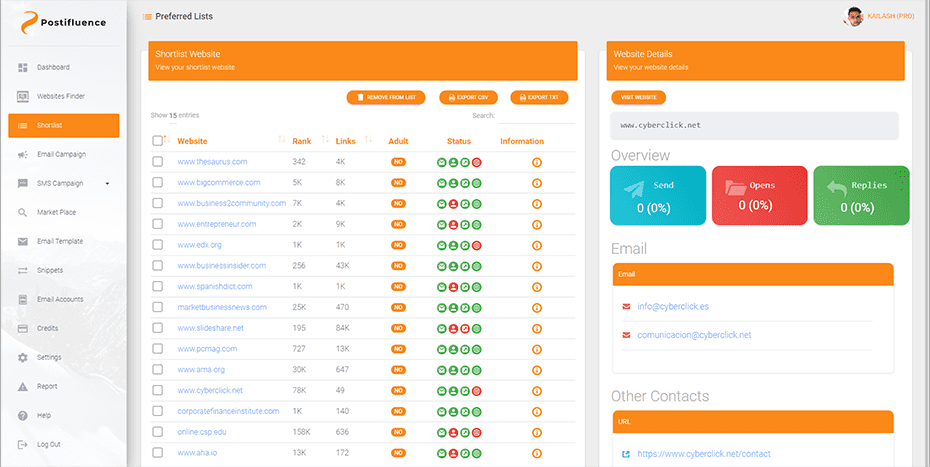The image size is (930, 467).
Task: Click the user avatar in top right
Action: click(x=854, y=17)
